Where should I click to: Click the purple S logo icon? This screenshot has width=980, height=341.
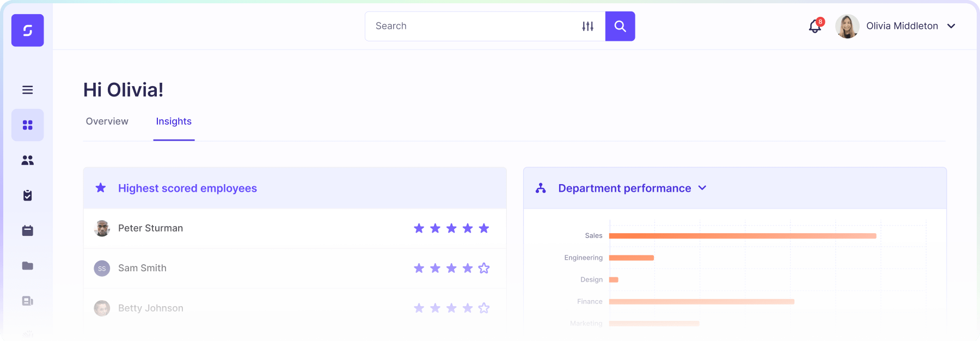point(28,31)
